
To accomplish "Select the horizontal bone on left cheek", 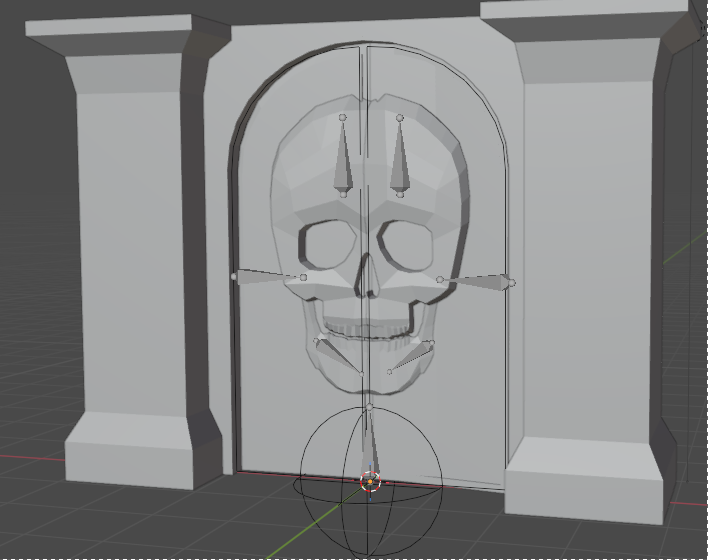I will (269, 277).
